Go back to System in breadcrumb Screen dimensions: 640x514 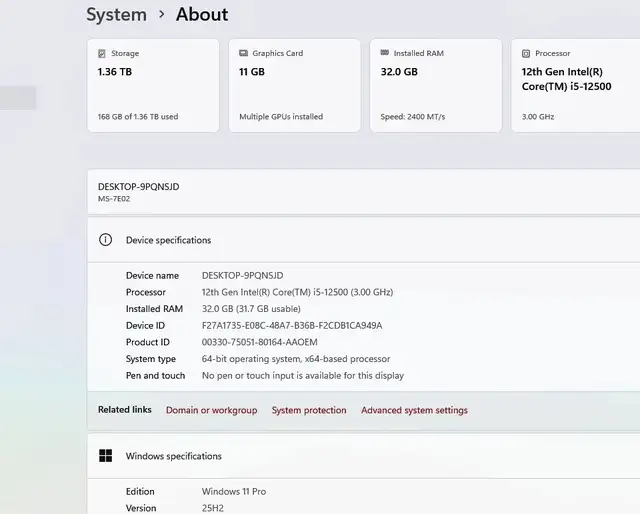[116, 15]
